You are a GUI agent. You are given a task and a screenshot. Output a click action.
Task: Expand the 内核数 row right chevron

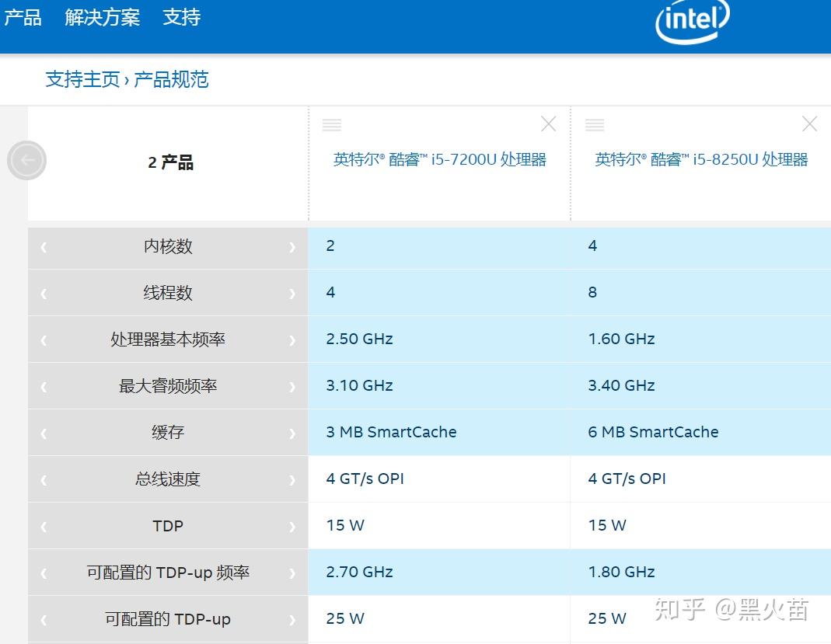[x=294, y=246]
